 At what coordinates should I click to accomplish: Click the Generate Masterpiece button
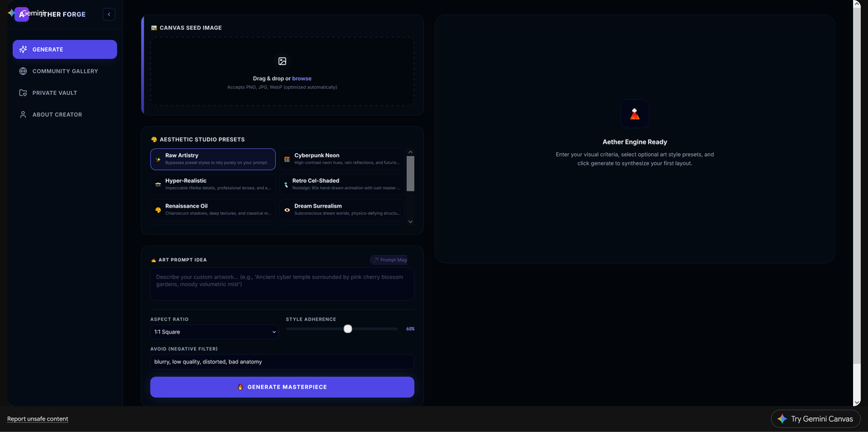[282, 387]
